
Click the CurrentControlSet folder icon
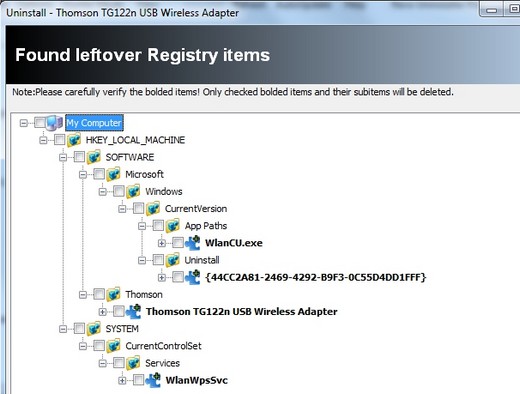(113, 346)
